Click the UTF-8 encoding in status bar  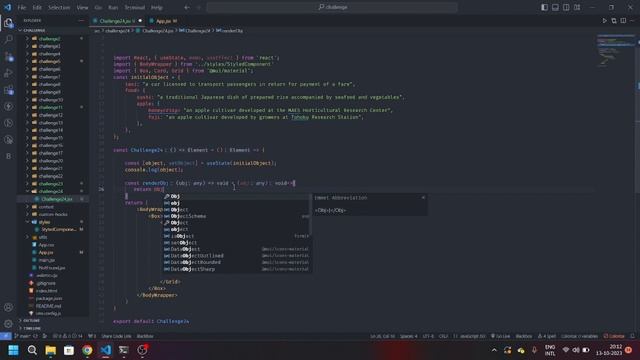click(x=428, y=336)
